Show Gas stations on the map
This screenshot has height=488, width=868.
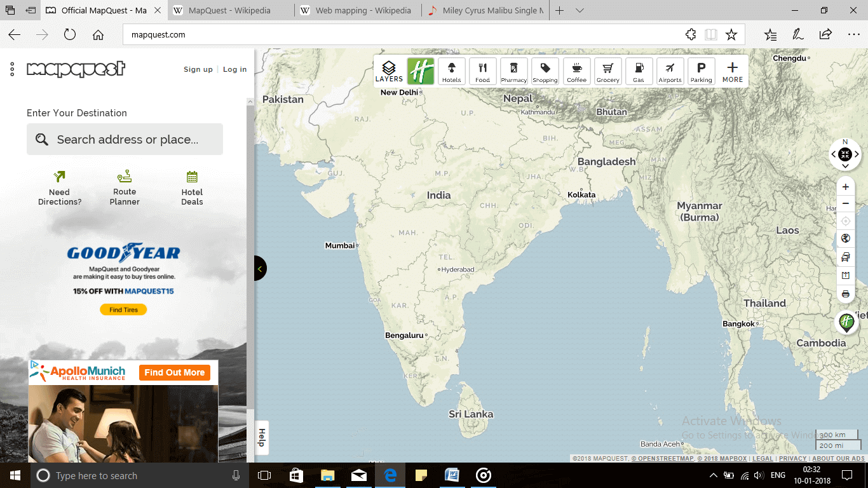(639, 71)
